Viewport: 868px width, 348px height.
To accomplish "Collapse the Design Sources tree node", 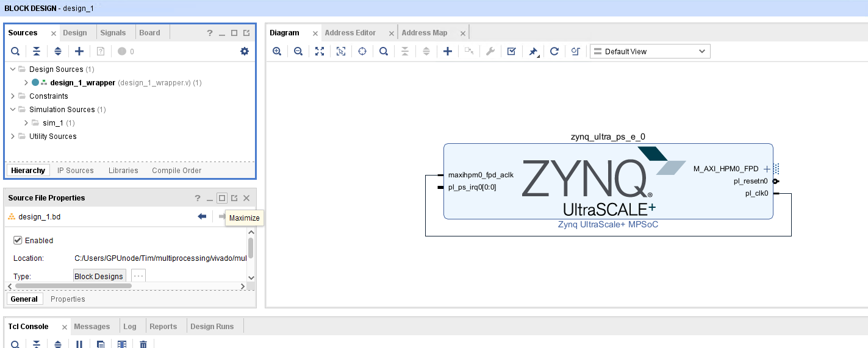I will click(13, 69).
